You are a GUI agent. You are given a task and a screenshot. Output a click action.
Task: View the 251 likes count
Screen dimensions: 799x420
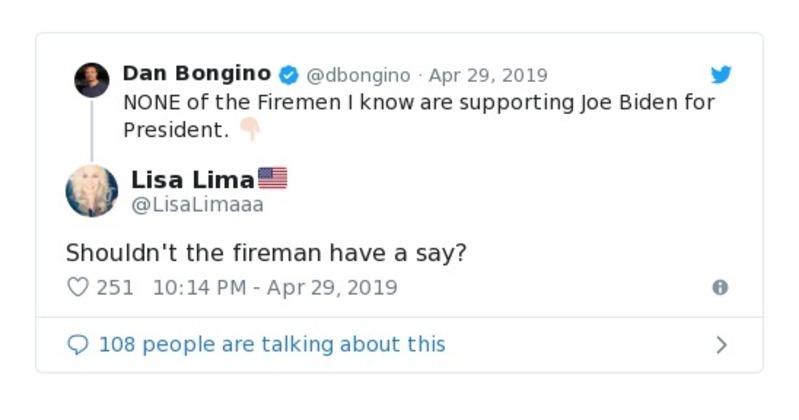pyautogui.click(x=115, y=288)
